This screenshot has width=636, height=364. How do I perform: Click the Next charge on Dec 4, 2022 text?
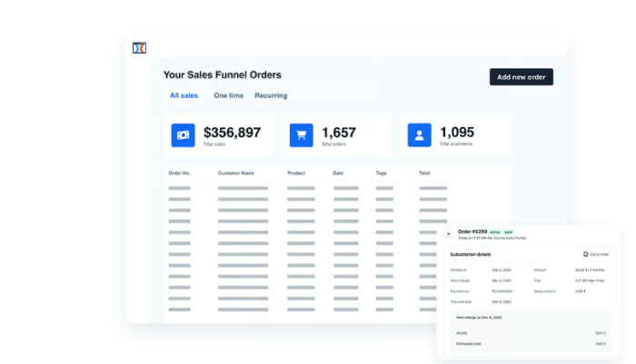click(x=479, y=318)
